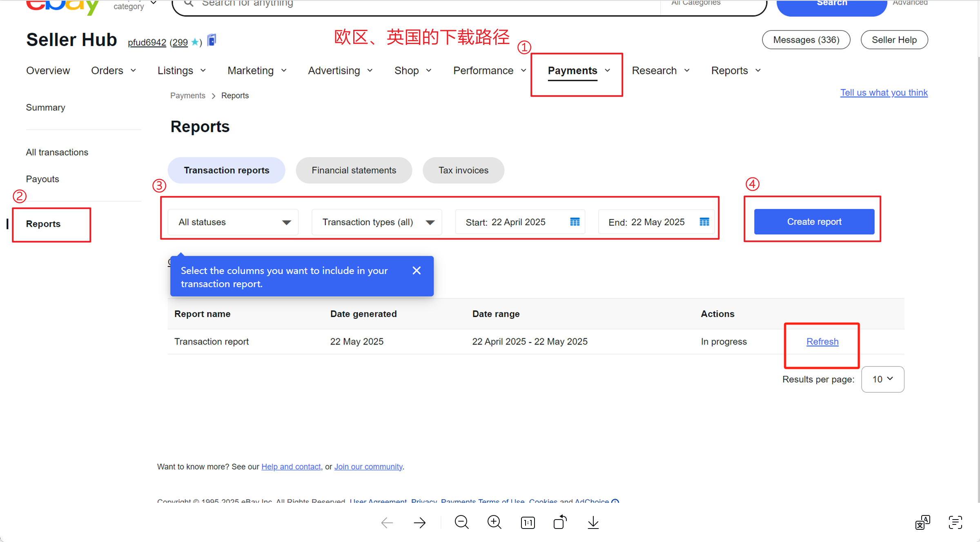The image size is (980, 542).
Task: Go to next image arrow
Action: (419, 522)
